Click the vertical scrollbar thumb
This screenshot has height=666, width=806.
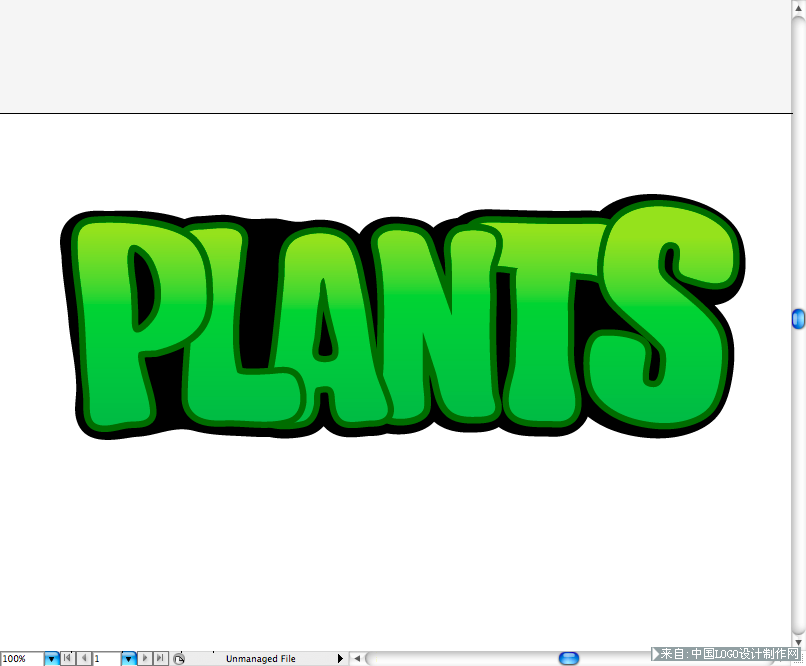click(x=798, y=319)
